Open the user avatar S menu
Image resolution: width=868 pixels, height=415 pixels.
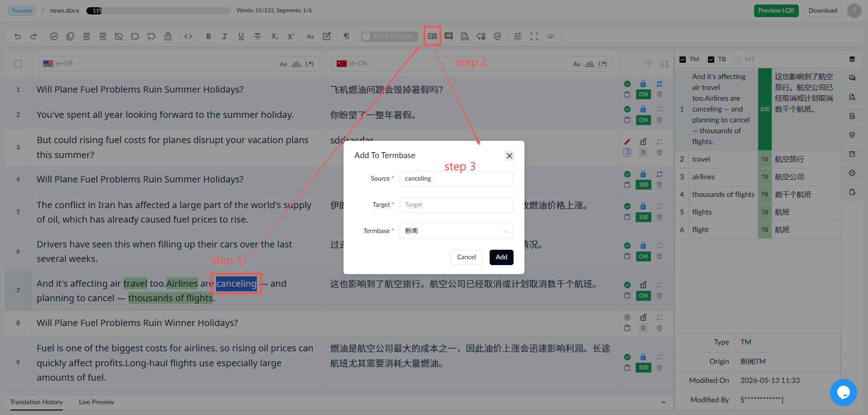coord(854,10)
